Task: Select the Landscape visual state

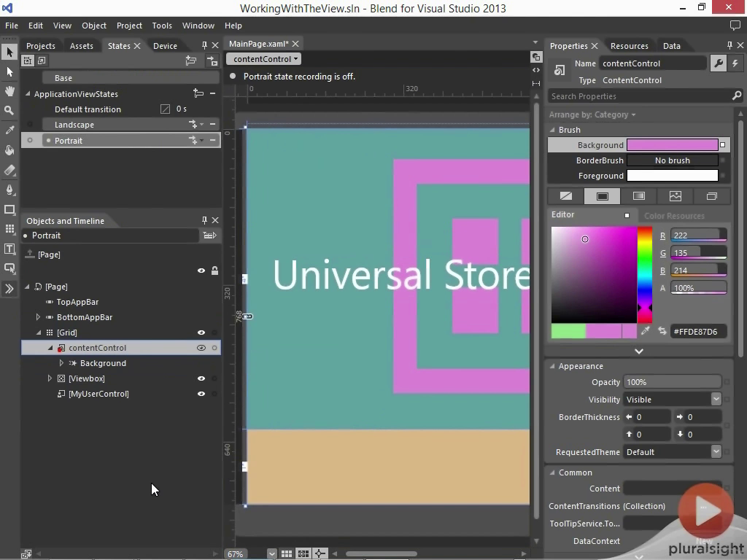Action: coord(74,125)
